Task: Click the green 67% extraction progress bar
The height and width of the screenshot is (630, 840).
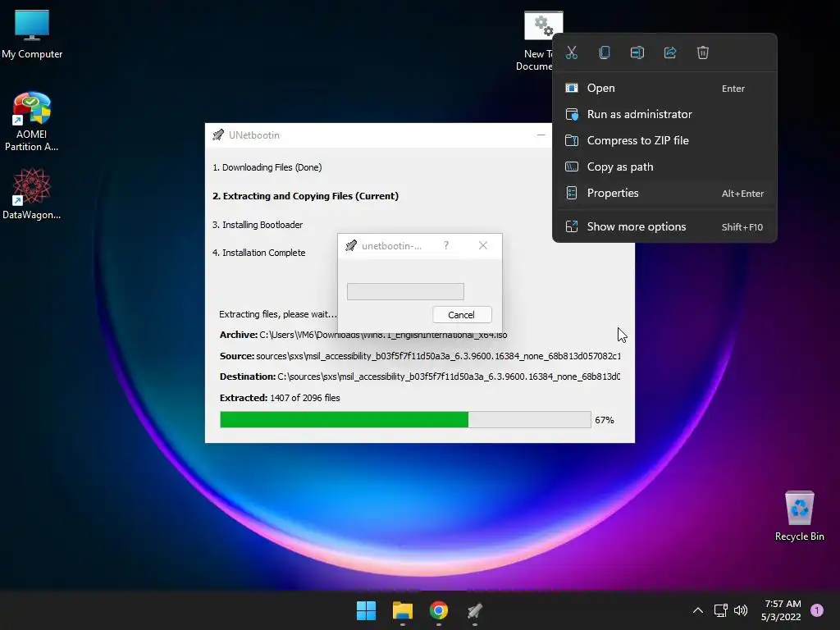Action: [x=405, y=419]
